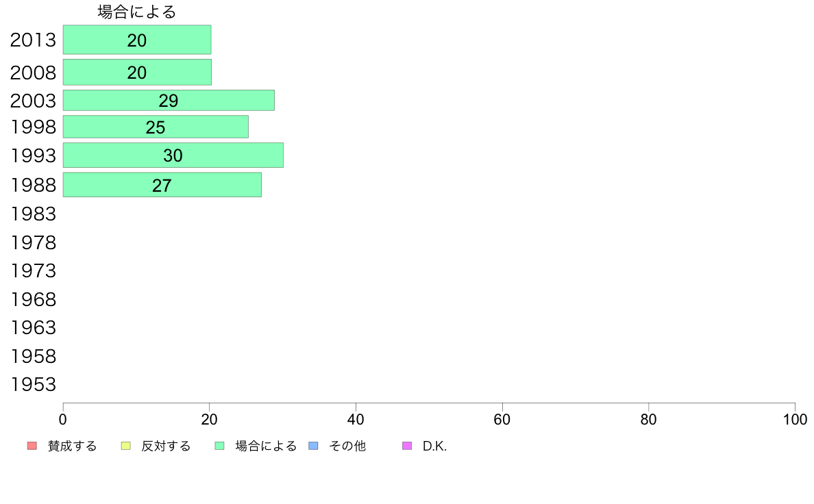Viewport: 814px width, 504px height.
Task: Click the 場合による column header above bars
Action: (x=137, y=12)
